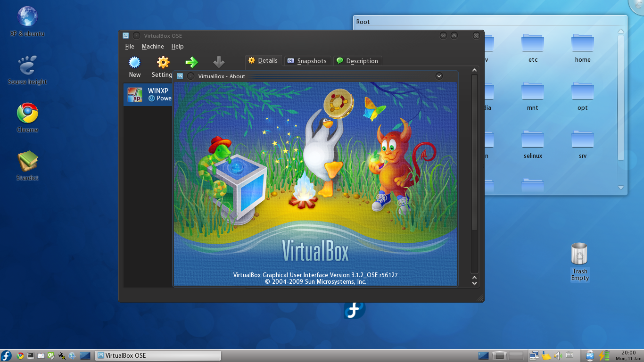Click the battery status tray icon

coord(604,356)
